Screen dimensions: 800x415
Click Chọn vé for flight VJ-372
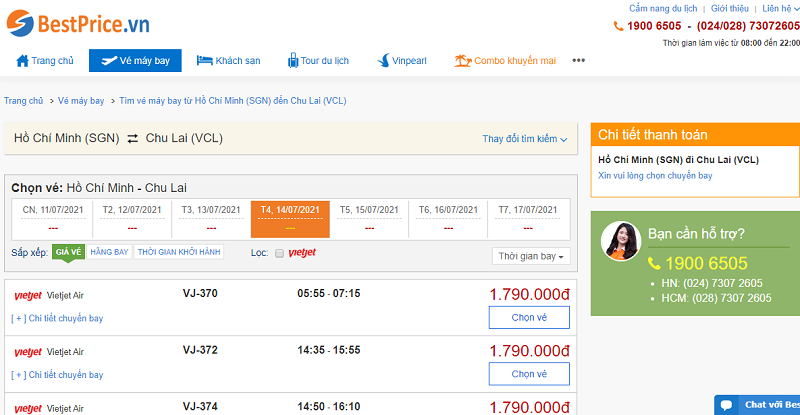point(529,374)
